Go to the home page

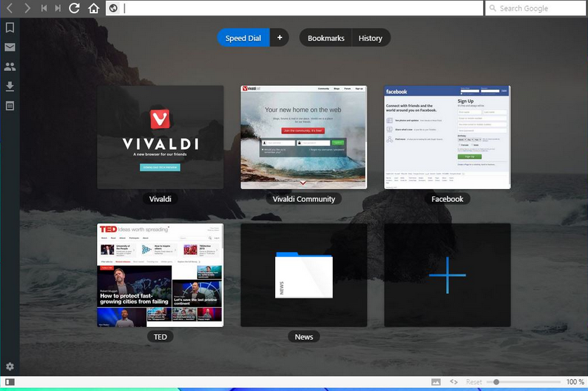[x=94, y=8]
